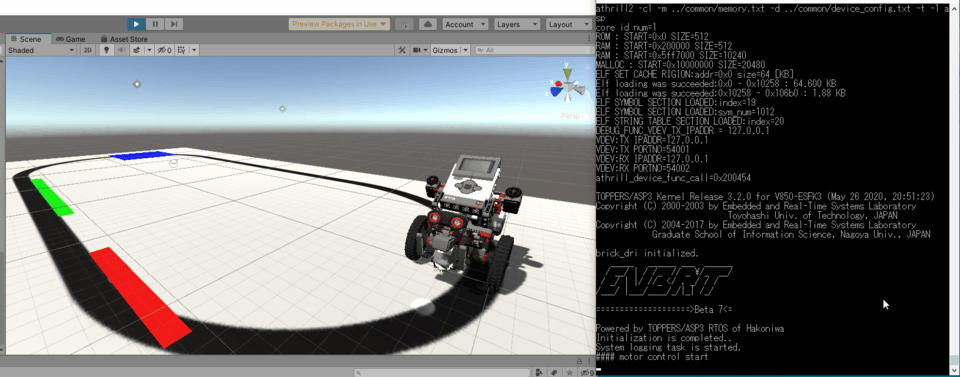Open the Account dropdown
960x377 pixels.
[x=465, y=24]
